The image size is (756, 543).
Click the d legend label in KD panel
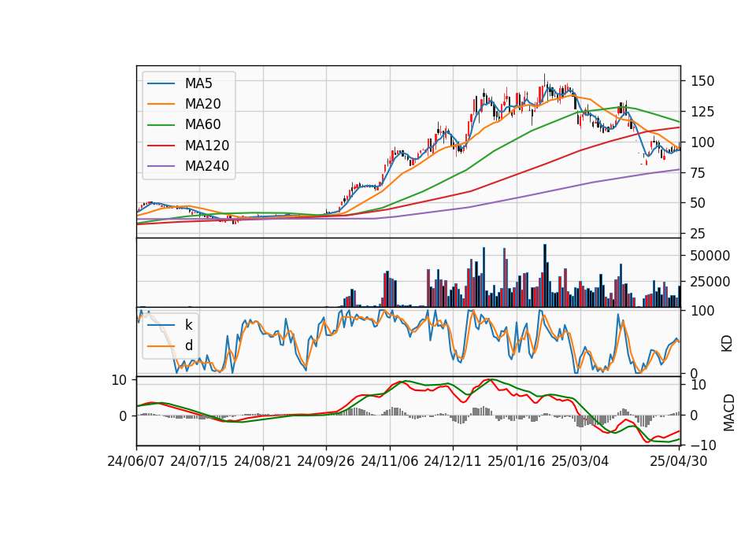click(x=188, y=345)
